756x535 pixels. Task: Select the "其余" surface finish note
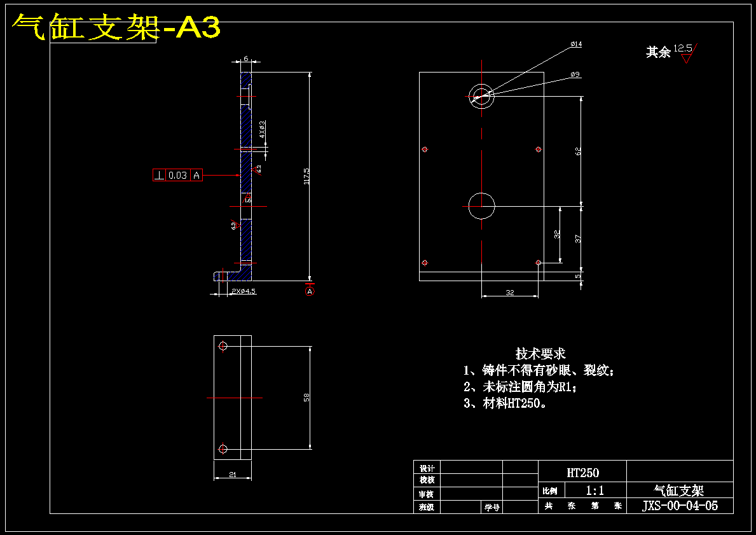click(658, 52)
